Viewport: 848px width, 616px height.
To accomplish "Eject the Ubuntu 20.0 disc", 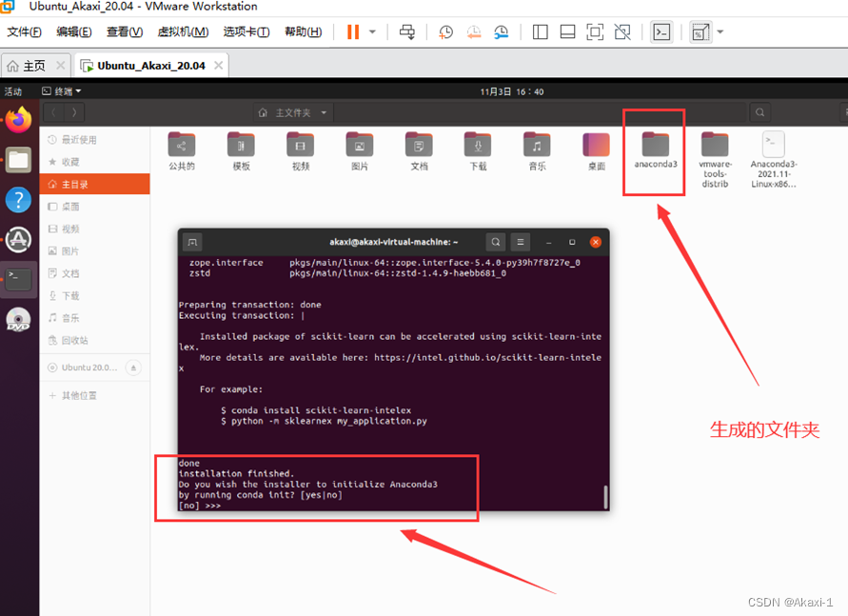I will [x=133, y=368].
